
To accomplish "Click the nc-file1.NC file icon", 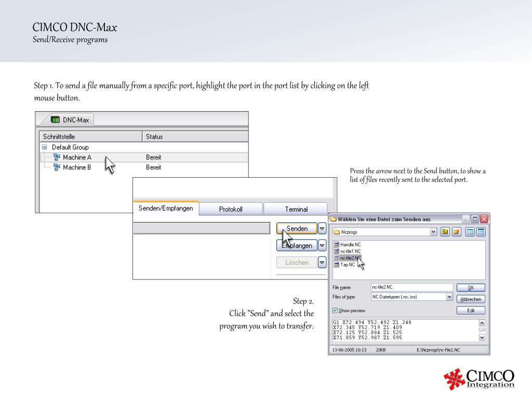I will point(337,251).
